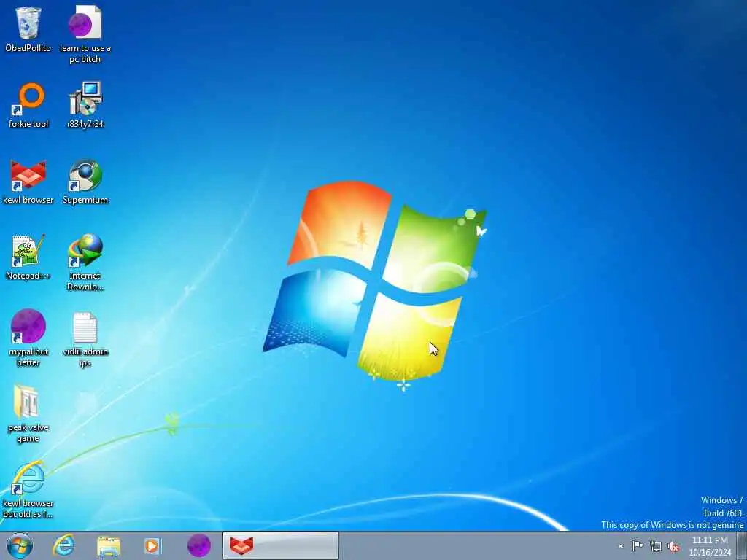
Task: Switch to the active red browser taskbar button
Action: [281, 545]
